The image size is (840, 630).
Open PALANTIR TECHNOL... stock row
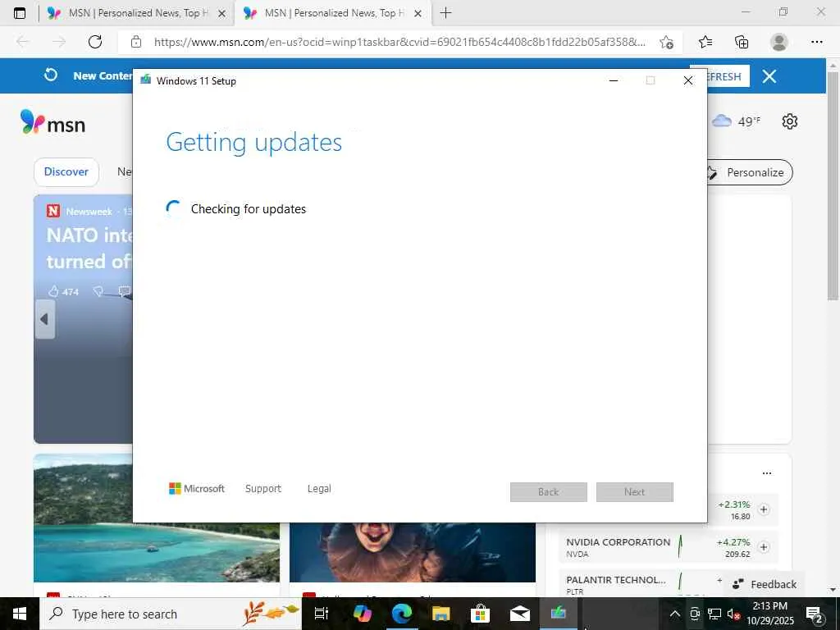click(643, 584)
